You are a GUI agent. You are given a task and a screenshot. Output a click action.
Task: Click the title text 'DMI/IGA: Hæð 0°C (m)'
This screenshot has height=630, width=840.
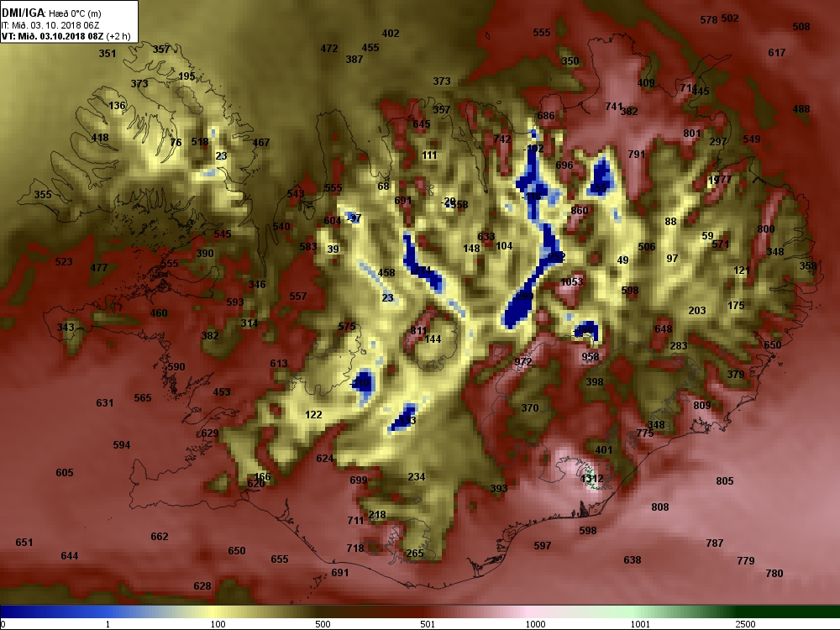(51, 13)
